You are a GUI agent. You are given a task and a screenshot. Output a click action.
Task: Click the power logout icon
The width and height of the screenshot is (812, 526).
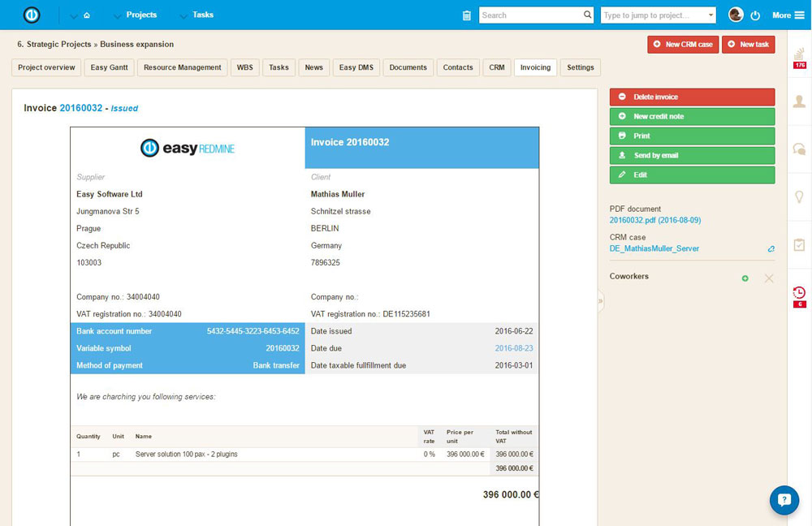(x=755, y=15)
